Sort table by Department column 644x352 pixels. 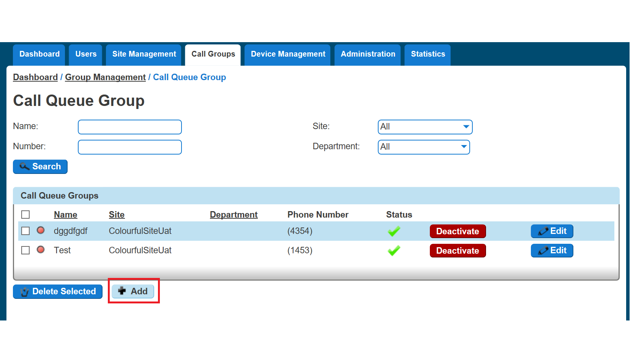point(234,215)
